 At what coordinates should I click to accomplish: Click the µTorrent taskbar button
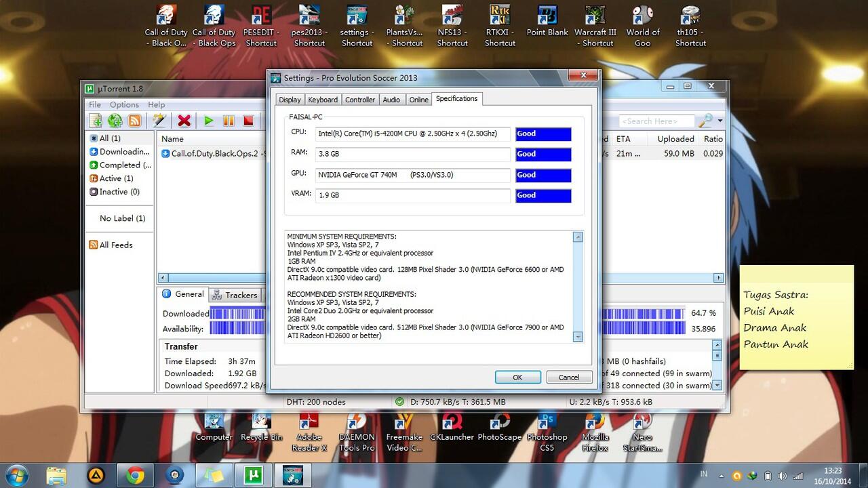pyautogui.click(x=253, y=475)
